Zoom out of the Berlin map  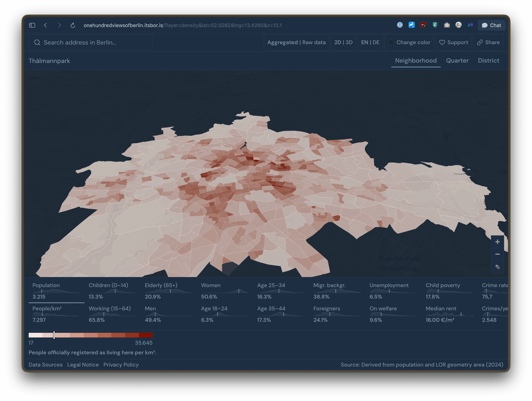pos(497,254)
